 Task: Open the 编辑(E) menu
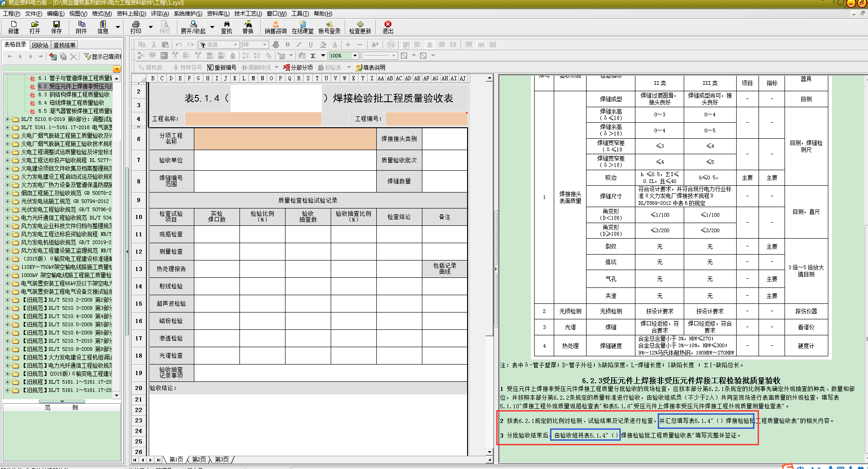56,14
